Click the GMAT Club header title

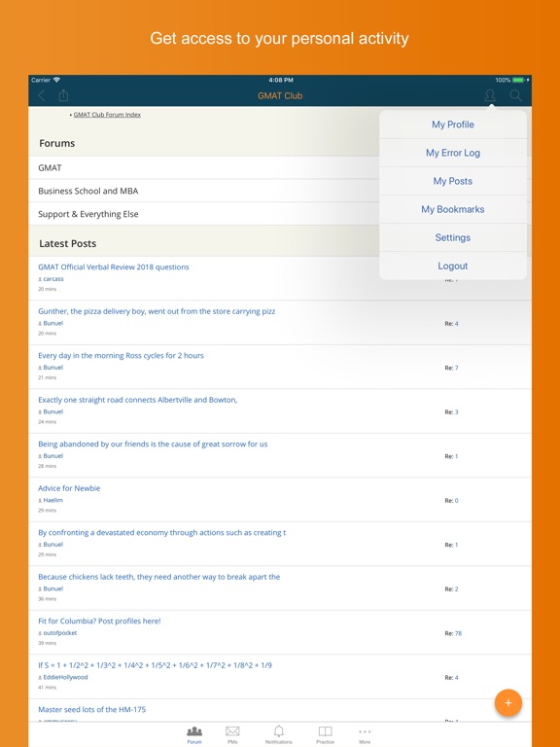(x=280, y=95)
